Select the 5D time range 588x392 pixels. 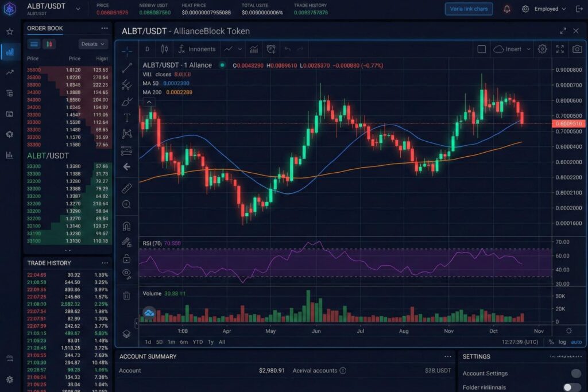[160, 342]
